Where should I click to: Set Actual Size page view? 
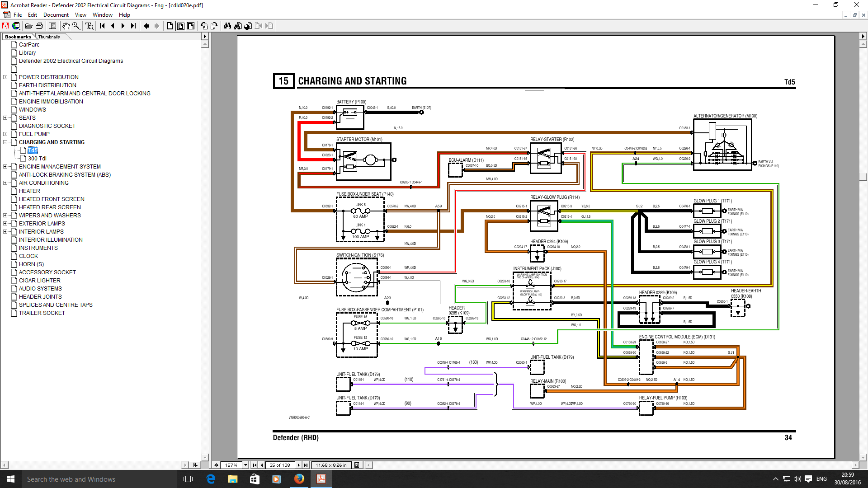click(170, 26)
